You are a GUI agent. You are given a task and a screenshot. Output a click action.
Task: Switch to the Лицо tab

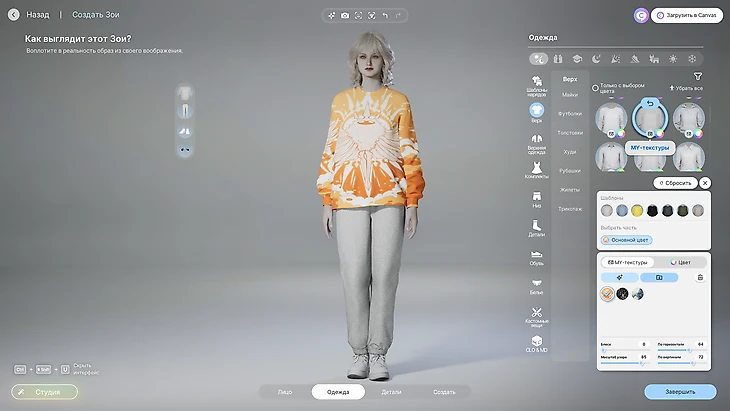285,392
